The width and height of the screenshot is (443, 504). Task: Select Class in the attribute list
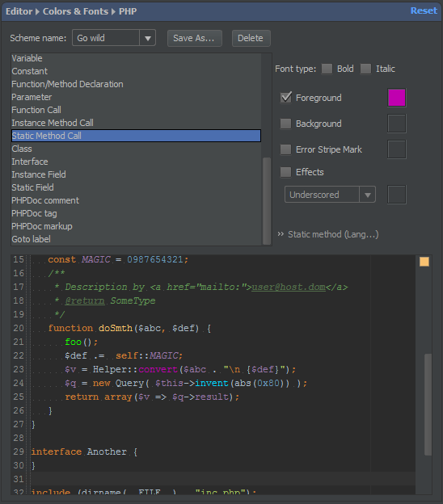(136, 149)
